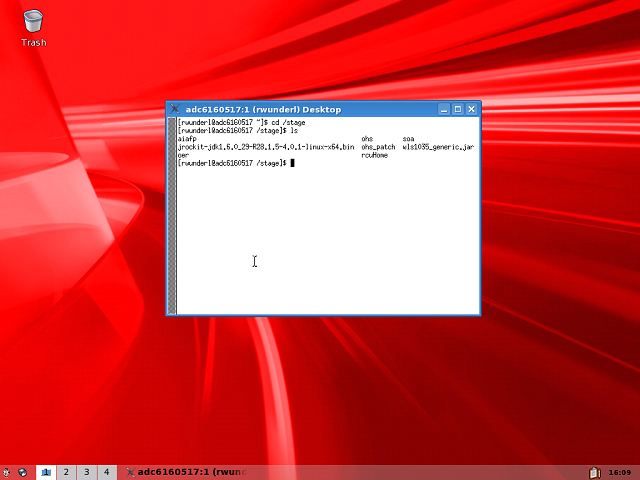Click the wls1035_generic.jar filename
640x480 pixels.
click(438, 147)
